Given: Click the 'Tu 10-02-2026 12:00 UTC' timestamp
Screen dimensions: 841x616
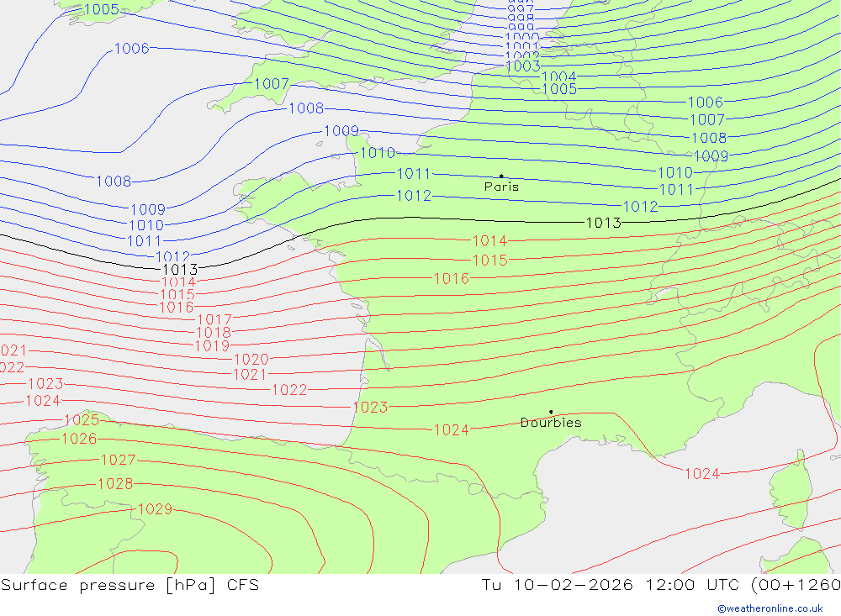Looking at the screenshot, I should 610,585.
